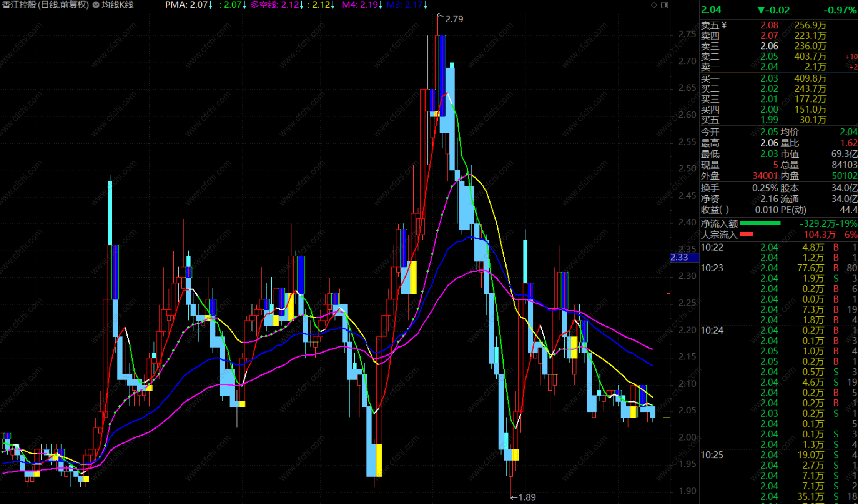This screenshot has height=504, width=858.
Task: Click the 2.04 current price header
Action: [x=711, y=10]
